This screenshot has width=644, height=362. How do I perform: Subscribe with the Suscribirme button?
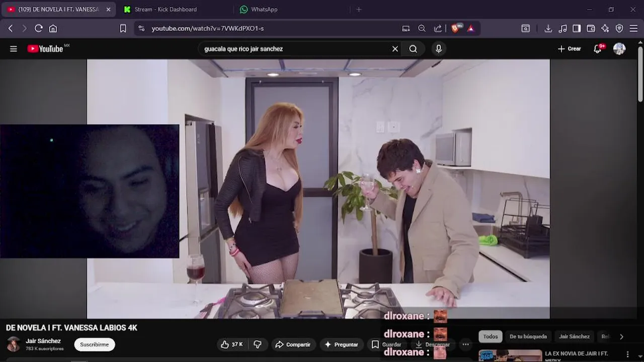pyautogui.click(x=95, y=344)
